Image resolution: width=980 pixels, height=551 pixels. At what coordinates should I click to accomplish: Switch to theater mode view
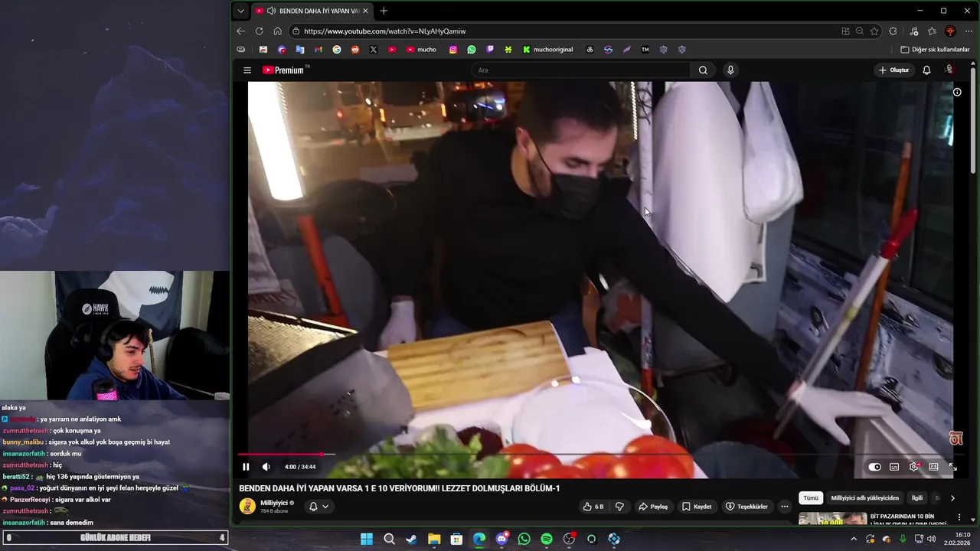[933, 467]
